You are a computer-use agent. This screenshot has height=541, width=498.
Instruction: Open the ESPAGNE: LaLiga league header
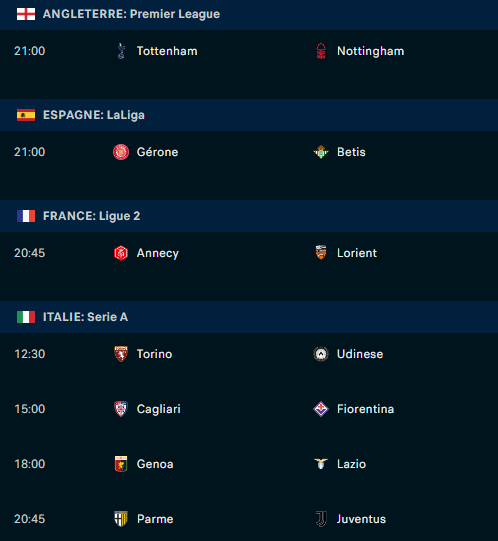pyautogui.click(x=249, y=115)
